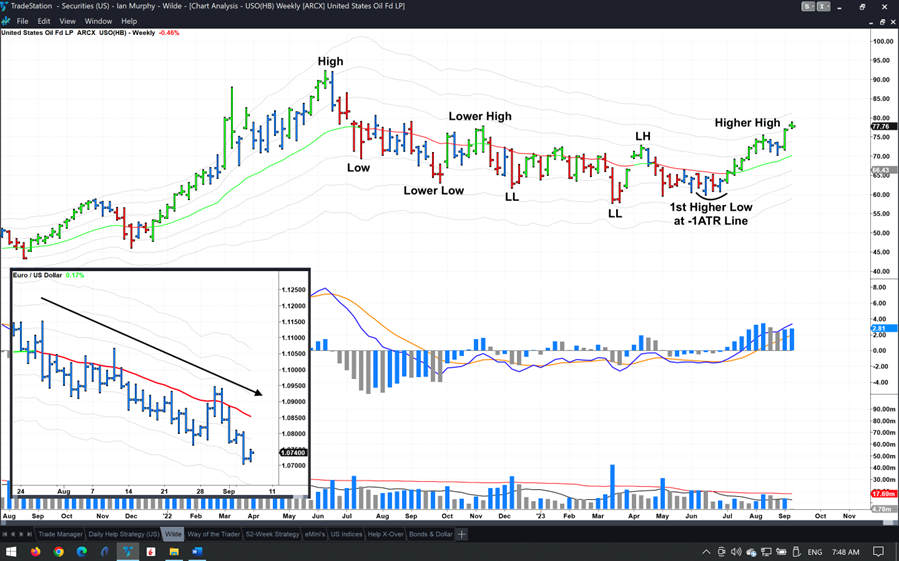Image resolution: width=899 pixels, height=561 pixels.
Task: Expand hidden system tray icons
Action: (706, 552)
